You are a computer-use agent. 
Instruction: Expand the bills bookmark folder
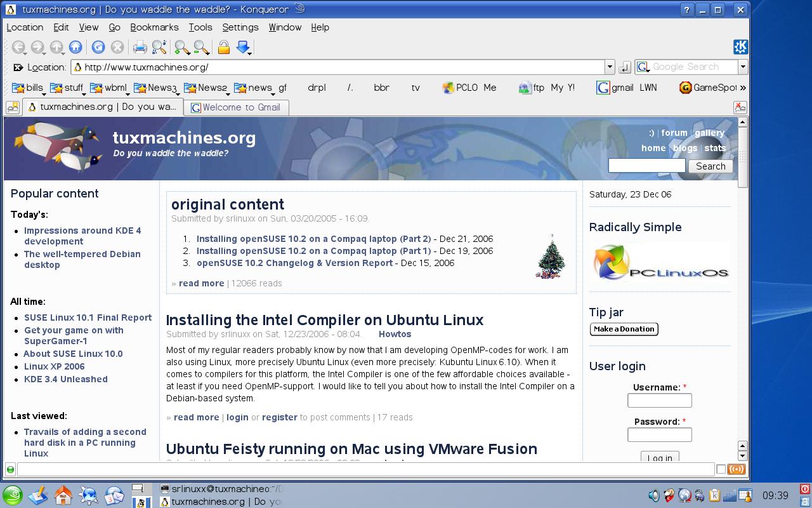(28, 88)
